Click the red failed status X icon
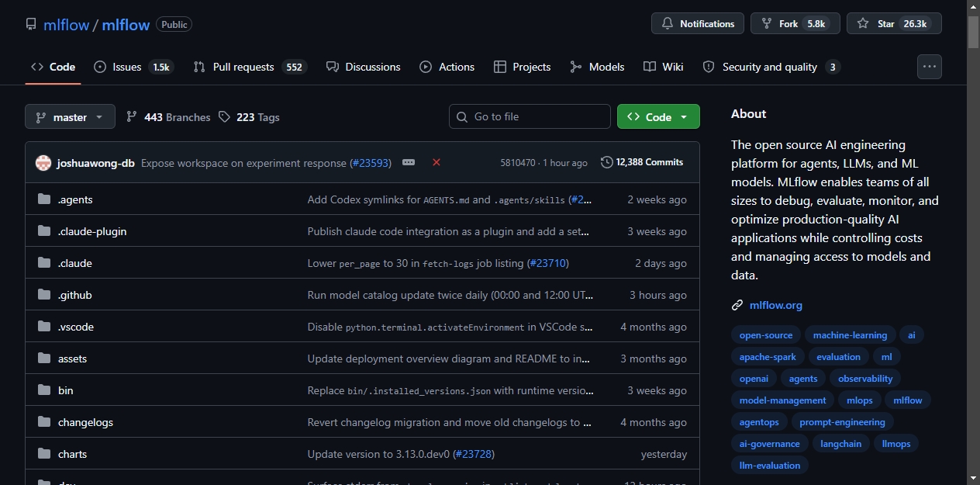980x485 pixels. click(x=437, y=162)
